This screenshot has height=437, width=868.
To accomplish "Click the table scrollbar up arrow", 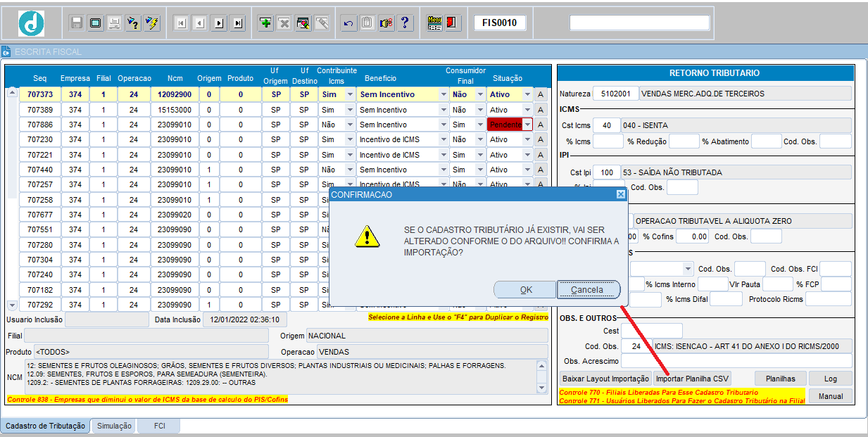I will [12, 92].
